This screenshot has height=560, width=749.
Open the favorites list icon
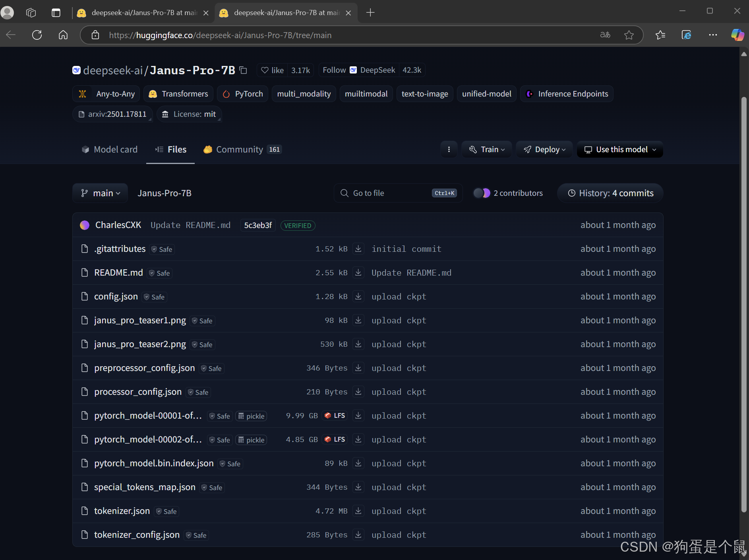point(660,35)
